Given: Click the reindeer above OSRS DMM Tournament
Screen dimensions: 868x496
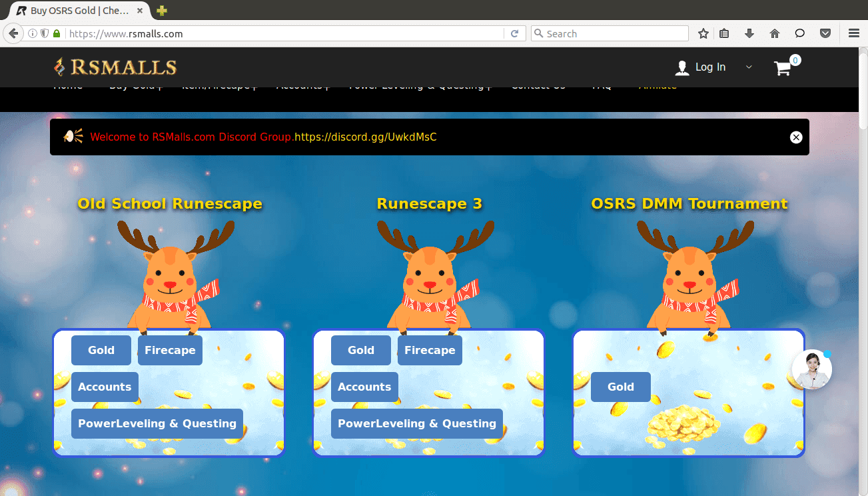Looking at the screenshot, I should coord(694,277).
